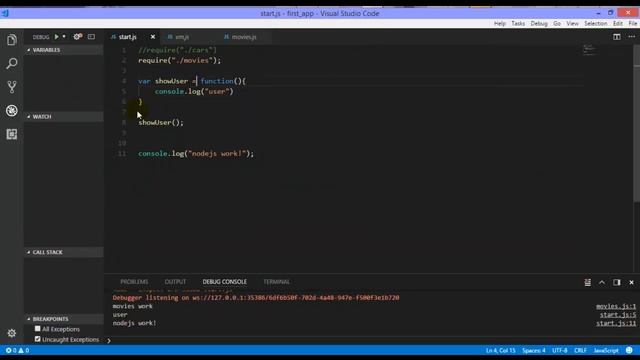Enable the All Exceptions breakpoint checkbox

(x=38, y=329)
